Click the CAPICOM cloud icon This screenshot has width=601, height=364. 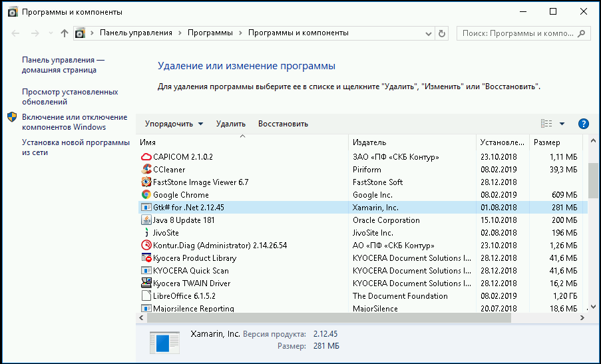click(x=146, y=156)
